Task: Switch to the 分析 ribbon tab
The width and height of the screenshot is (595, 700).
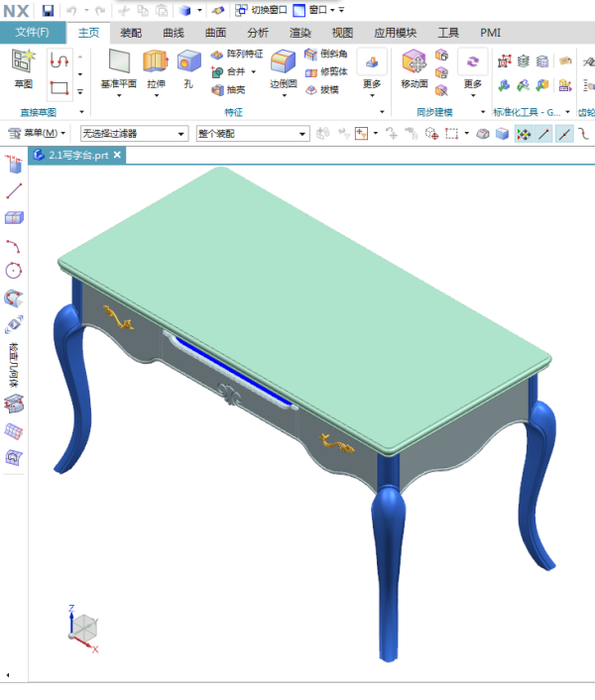Action: pyautogui.click(x=257, y=33)
